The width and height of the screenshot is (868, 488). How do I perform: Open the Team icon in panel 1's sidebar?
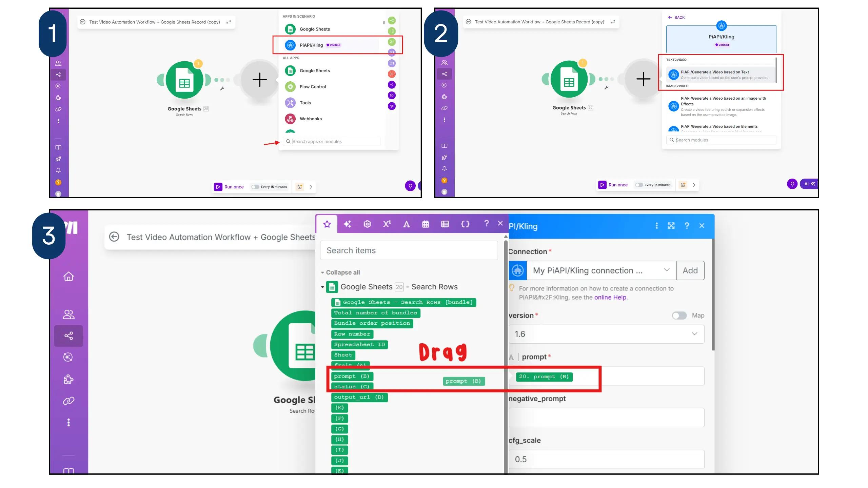coord(58,63)
